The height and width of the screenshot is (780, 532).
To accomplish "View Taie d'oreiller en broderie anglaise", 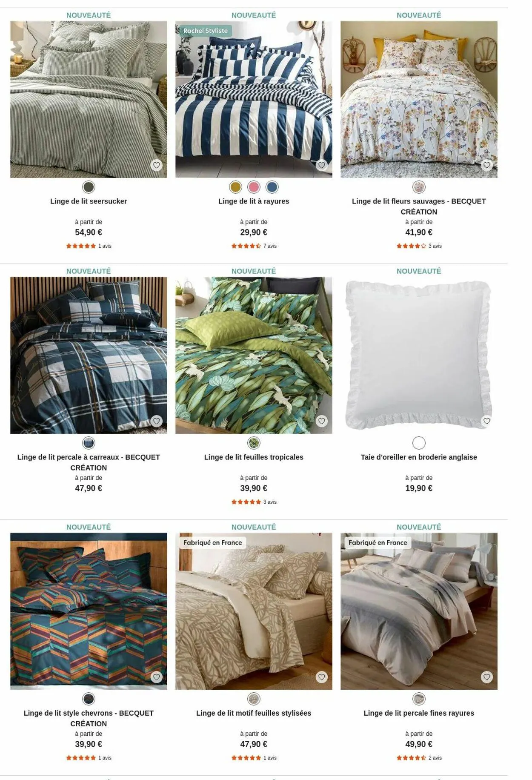I will (x=419, y=457).
